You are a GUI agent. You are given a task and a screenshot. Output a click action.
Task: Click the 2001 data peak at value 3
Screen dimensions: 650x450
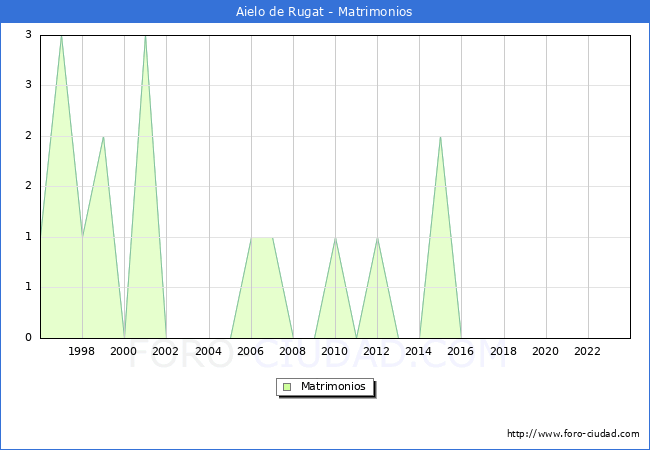[145, 36]
